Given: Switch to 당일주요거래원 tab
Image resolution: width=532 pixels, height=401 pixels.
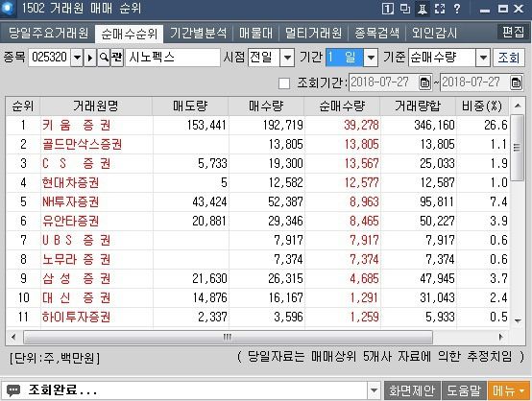Looking at the screenshot, I should pos(48,34).
